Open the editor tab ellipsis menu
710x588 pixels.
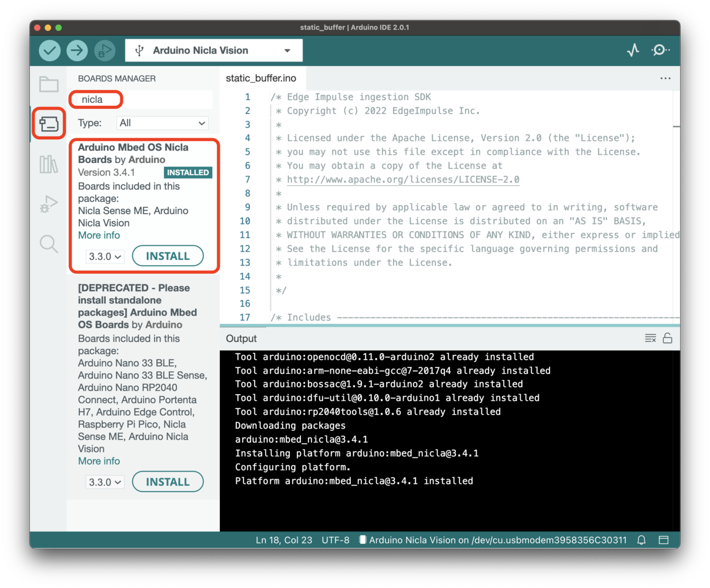[x=665, y=78]
